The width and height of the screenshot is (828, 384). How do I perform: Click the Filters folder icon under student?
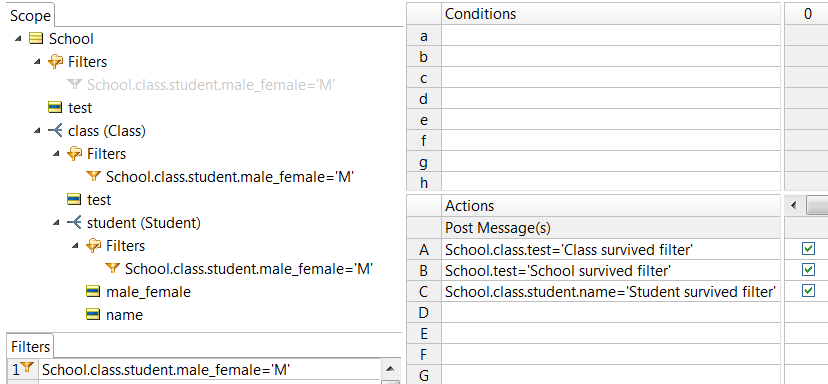[x=93, y=246]
